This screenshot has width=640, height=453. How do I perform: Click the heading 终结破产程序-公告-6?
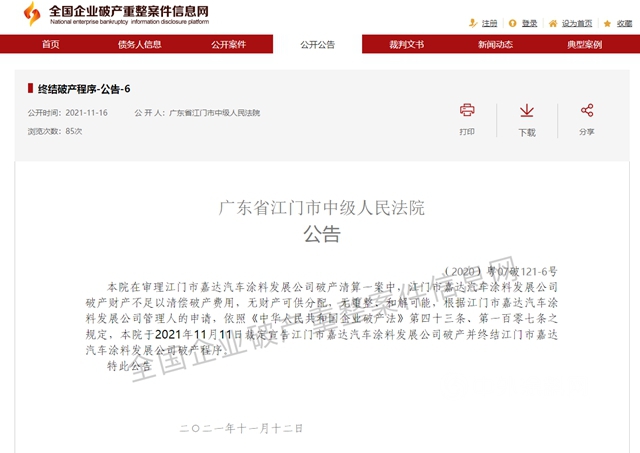point(84,89)
